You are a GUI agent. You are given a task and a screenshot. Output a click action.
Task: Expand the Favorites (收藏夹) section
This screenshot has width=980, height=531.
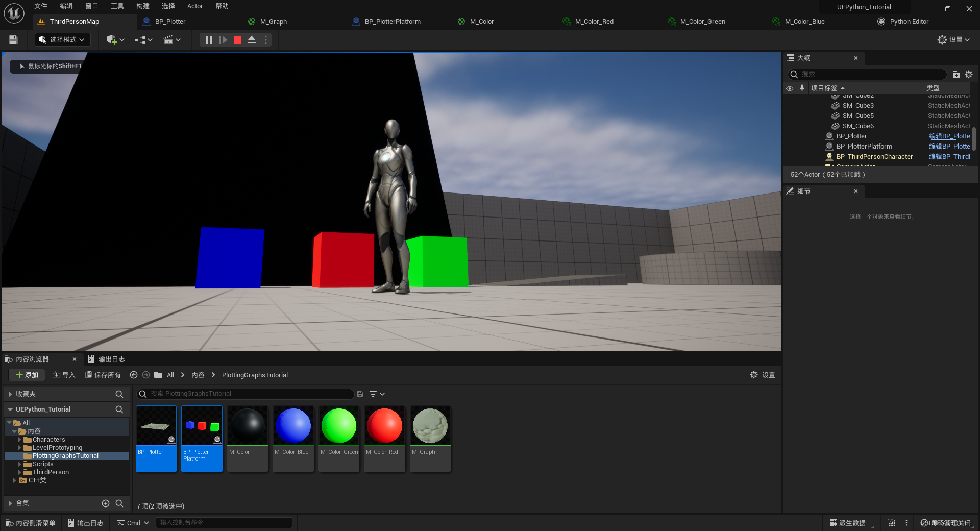point(10,394)
